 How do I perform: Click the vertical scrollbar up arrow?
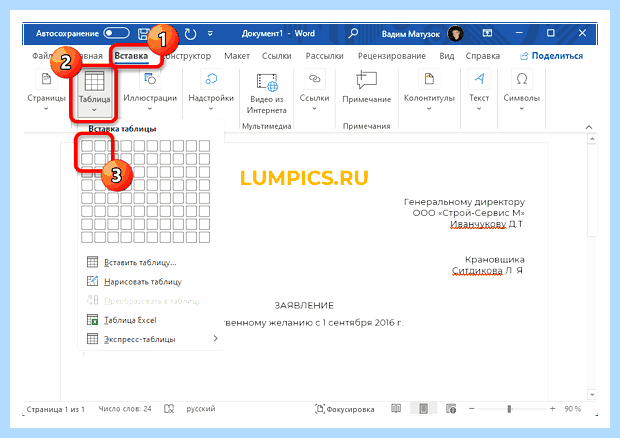pyautogui.click(x=592, y=139)
